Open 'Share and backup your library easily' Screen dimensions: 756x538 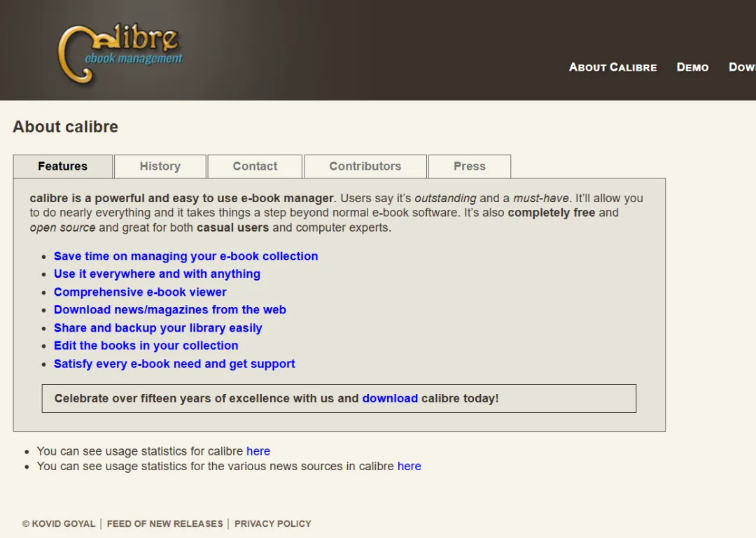(157, 328)
